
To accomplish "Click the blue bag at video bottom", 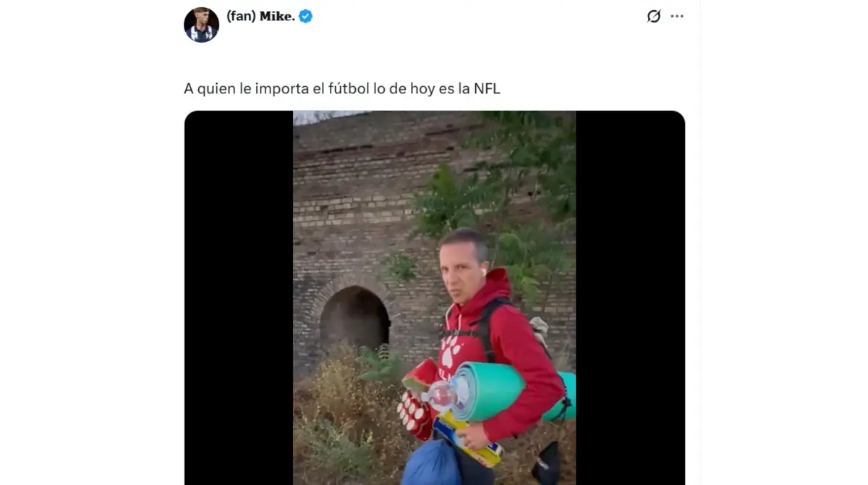I will 431,463.
